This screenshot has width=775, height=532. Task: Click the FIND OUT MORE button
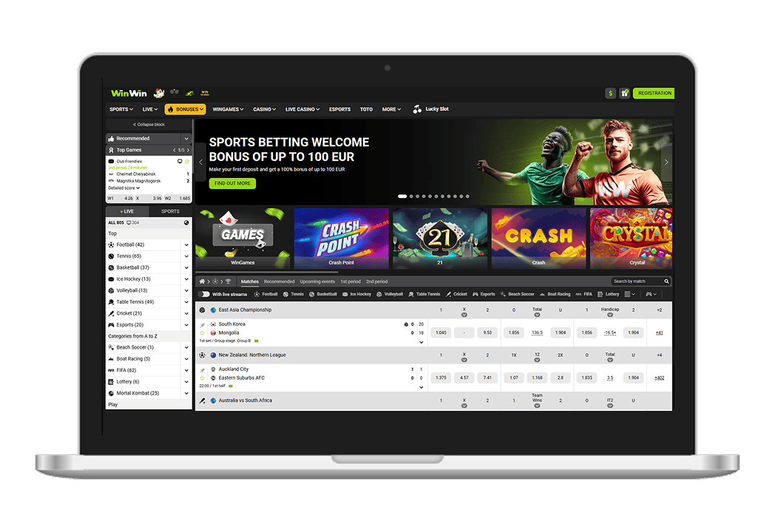coord(232,183)
